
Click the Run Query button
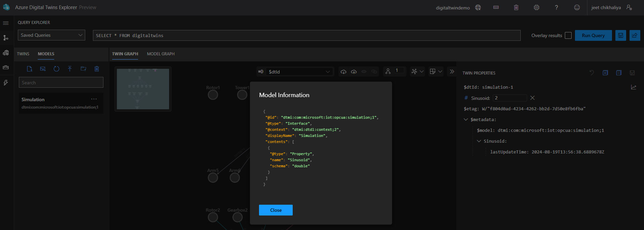(x=593, y=35)
